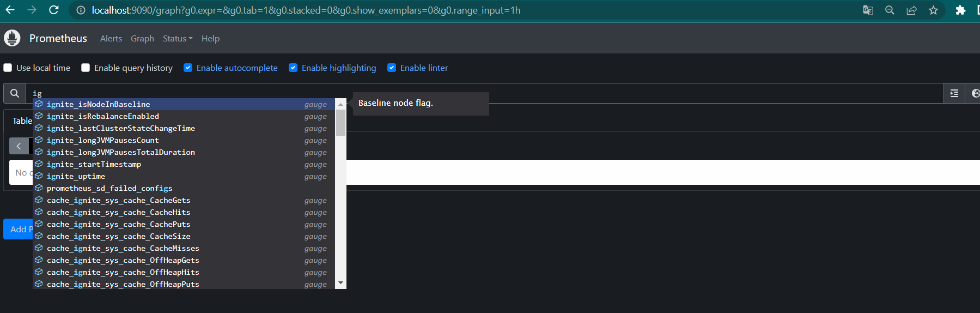Select cache_ignite_sys_cache_OffHeapPuts suggestion
Image resolution: width=980 pixels, height=313 pixels.
tap(184, 284)
